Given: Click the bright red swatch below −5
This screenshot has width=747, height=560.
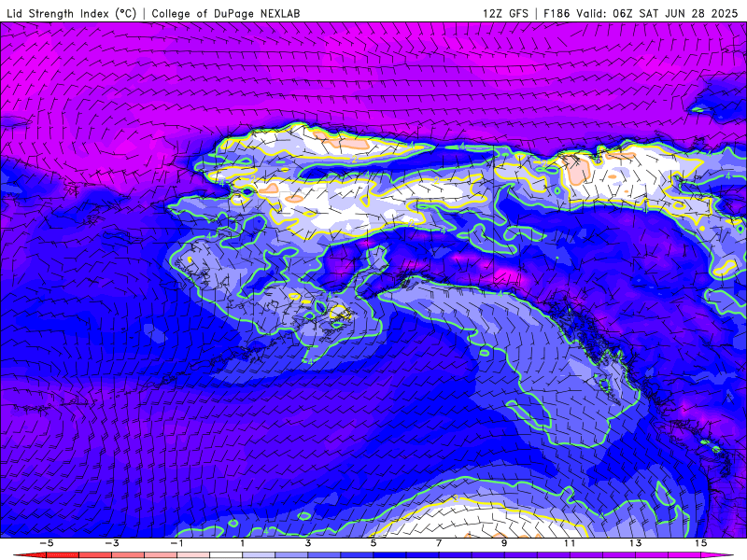Looking at the screenshot, I should coord(63,555).
